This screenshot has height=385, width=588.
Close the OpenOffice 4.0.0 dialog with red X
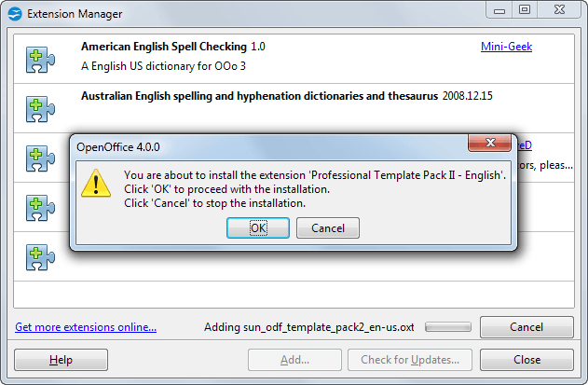(490, 143)
